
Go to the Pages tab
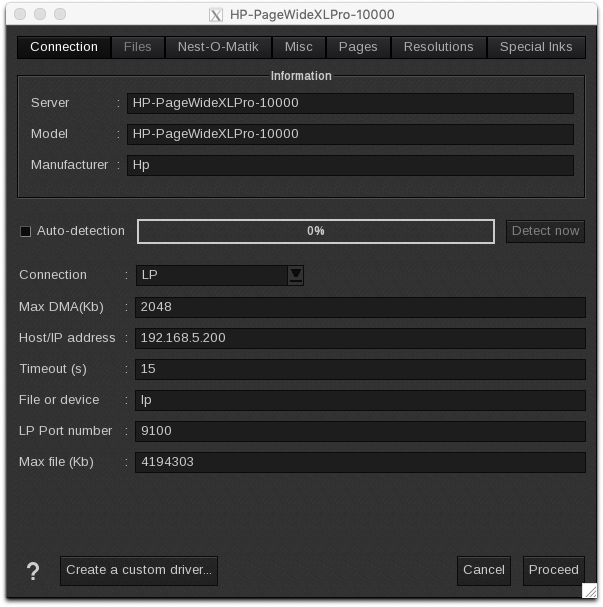(358, 47)
